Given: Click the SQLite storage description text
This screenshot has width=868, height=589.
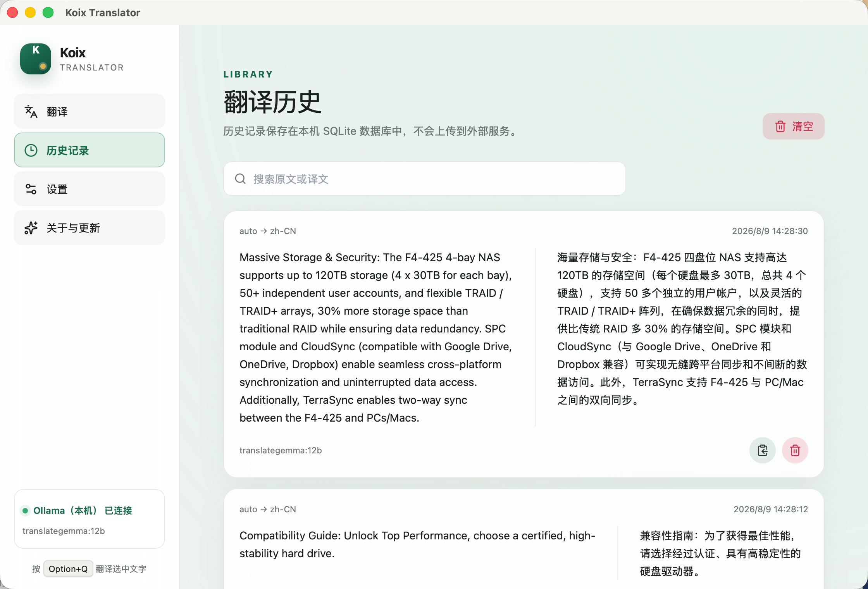Looking at the screenshot, I should click(x=371, y=131).
